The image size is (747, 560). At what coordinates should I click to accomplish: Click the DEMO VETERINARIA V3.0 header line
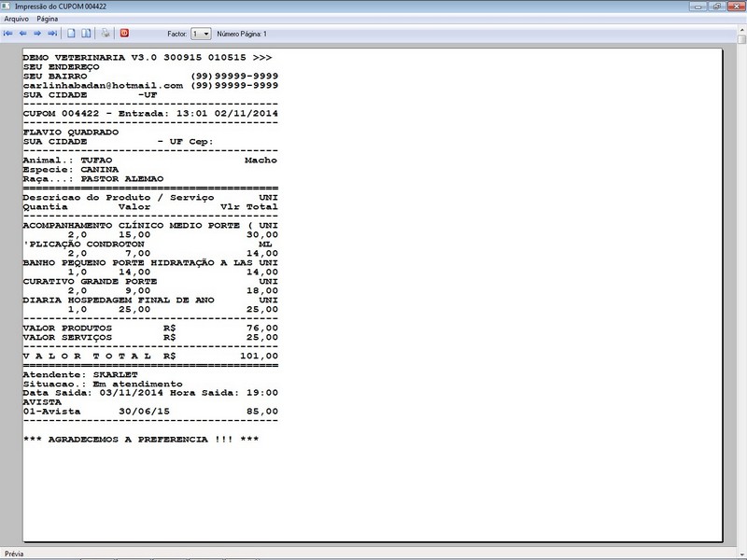click(148, 57)
